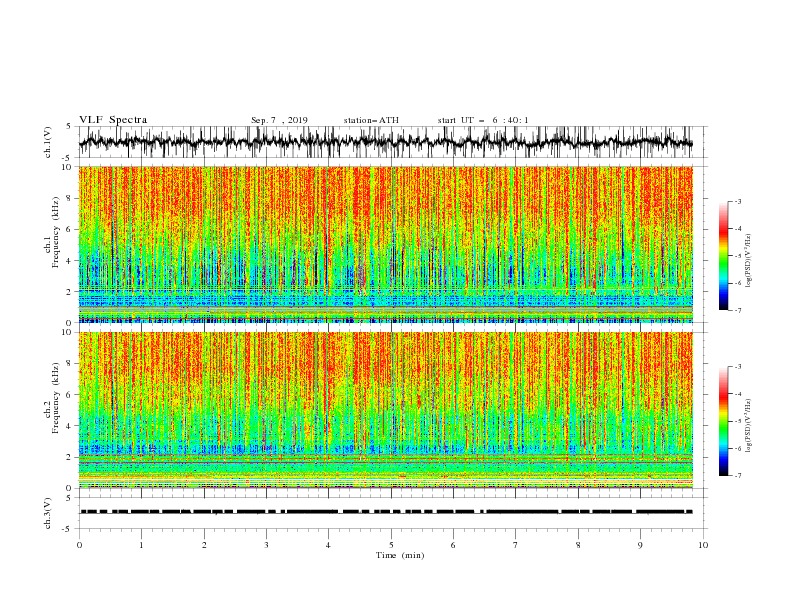Click the ch.1 frequency tick "6"
Image resolution: width=792 pixels, height=612 pixels.
coord(69,230)
